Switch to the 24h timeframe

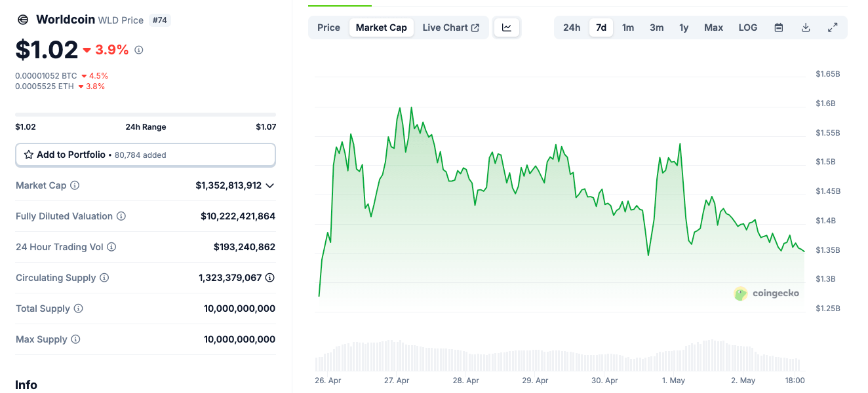click(x=571, y=28)
